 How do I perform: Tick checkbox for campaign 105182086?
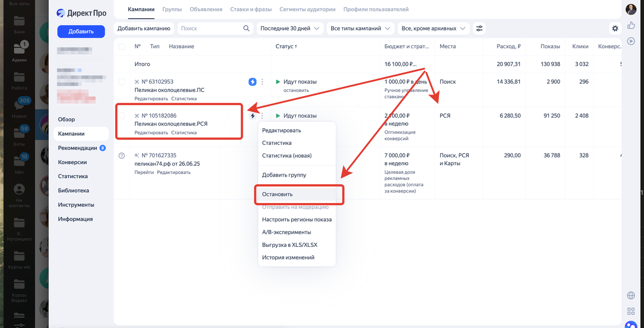pos(121,115)
